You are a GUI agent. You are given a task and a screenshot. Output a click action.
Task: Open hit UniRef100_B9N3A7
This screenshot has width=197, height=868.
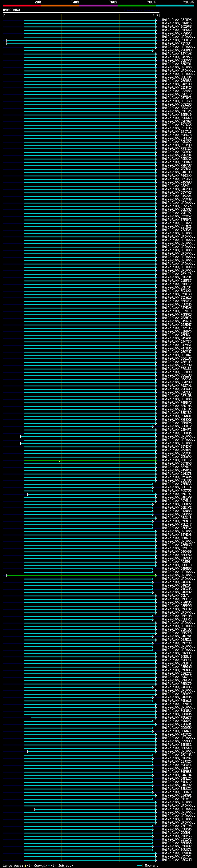click(177, 121)
